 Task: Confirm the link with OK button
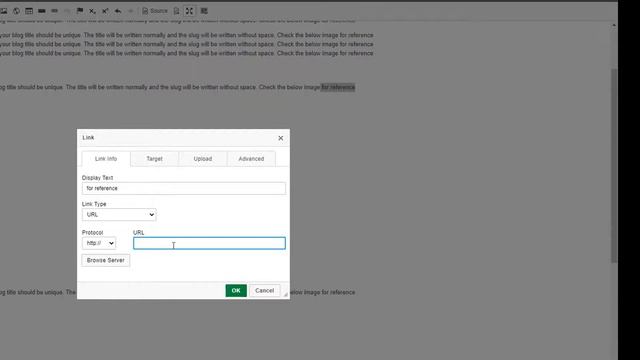pyautogui.click(x=236, y=291)
